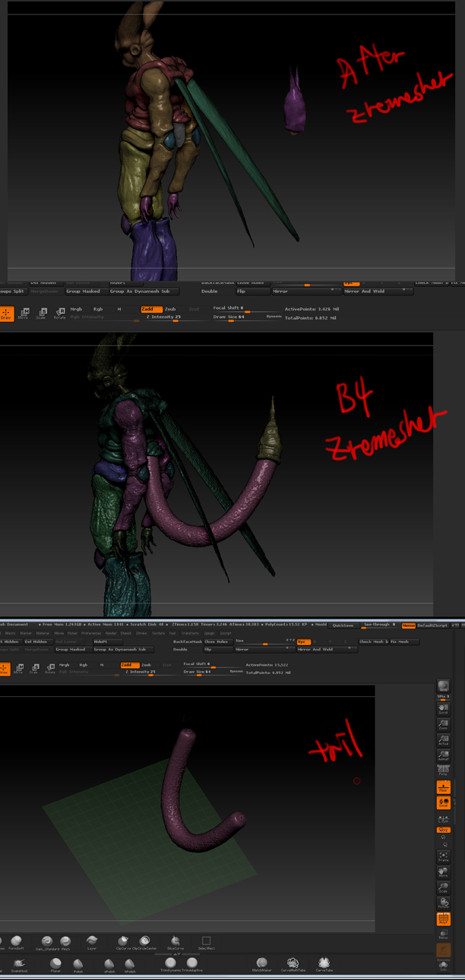Click Group As Dynamesh Sub, lower window
Viewport: 465px width, 980px height.
pyautogui.click(x=122, y=650)
